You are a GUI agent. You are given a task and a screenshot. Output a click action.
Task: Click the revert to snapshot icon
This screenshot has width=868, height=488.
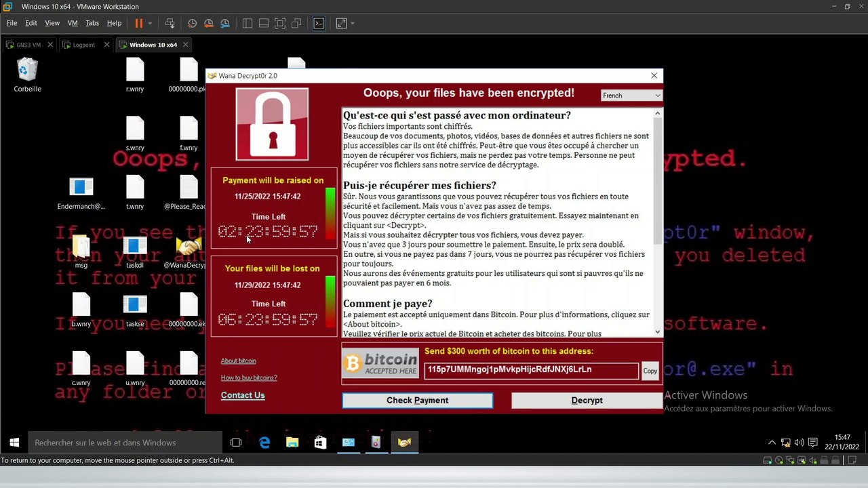click(209, 23)
